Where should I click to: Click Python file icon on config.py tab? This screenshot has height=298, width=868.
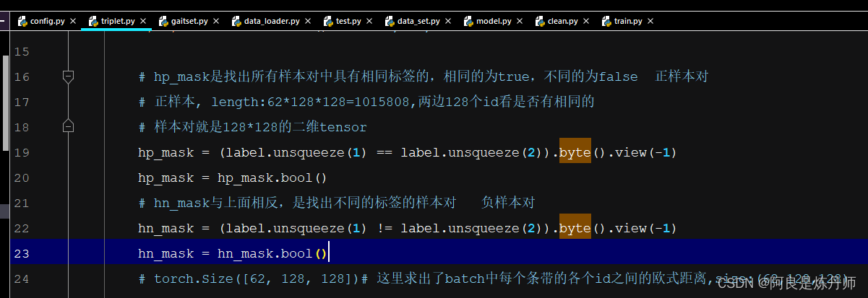tap(22, 22)
